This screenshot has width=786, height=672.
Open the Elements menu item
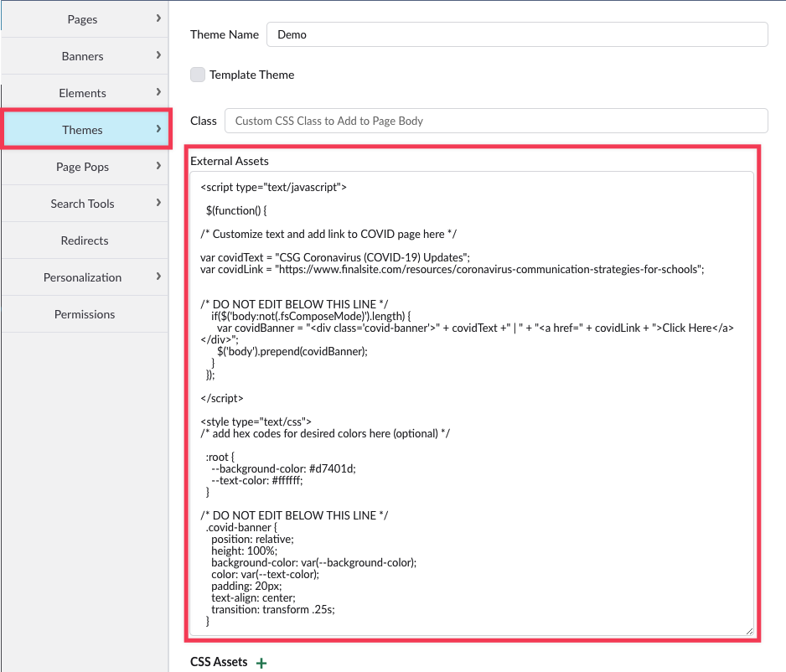(84, 93)
